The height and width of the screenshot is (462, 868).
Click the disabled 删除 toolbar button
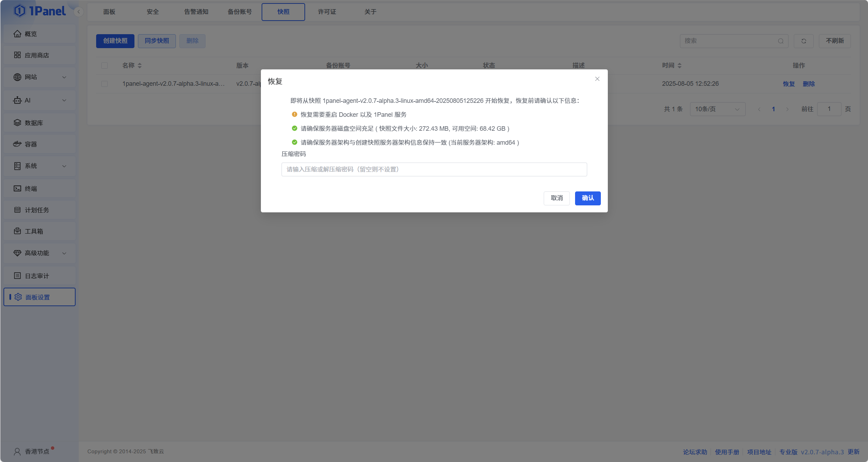pyautogui.click(x=192, y=41)
